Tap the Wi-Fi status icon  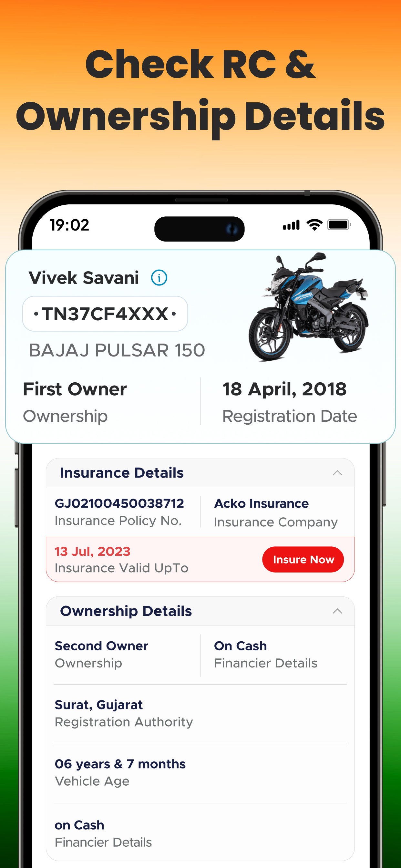(314, 225)
